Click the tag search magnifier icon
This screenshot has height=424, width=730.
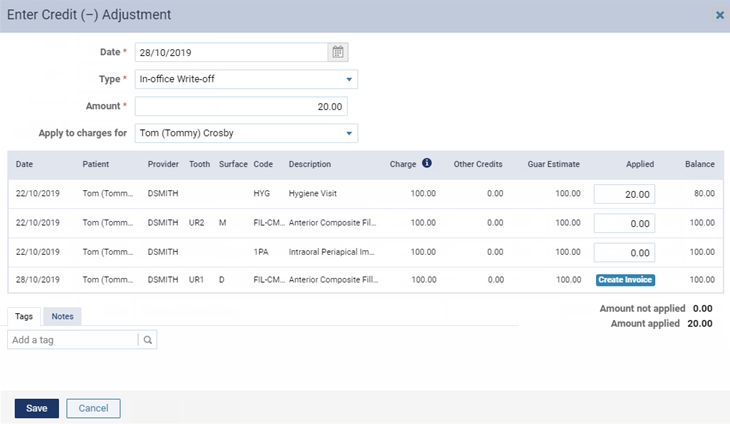pos(148,340)
